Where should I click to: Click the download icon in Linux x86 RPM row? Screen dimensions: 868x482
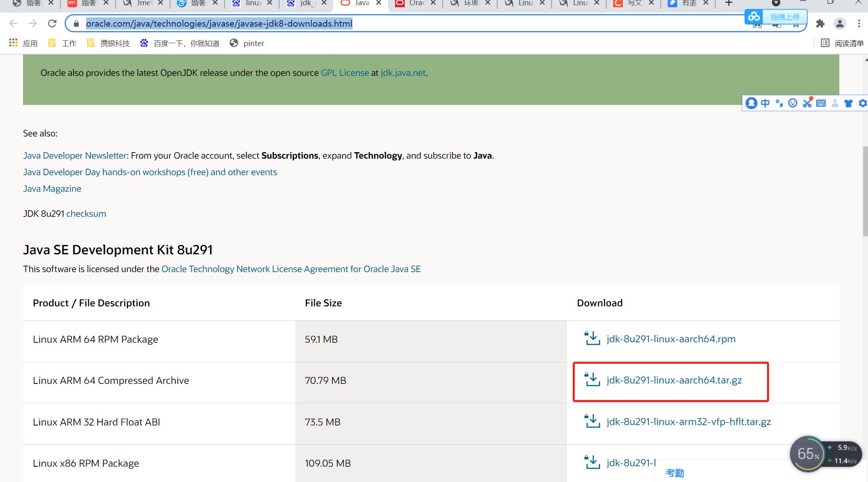pos(592,462)
